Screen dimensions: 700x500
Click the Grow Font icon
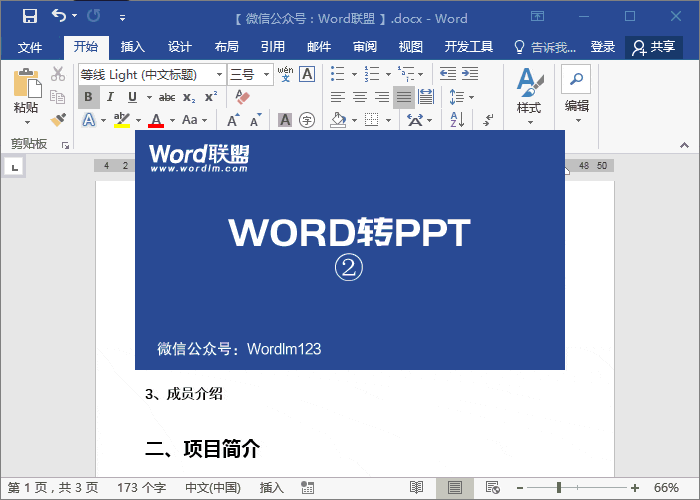click(x=233, y=120)
